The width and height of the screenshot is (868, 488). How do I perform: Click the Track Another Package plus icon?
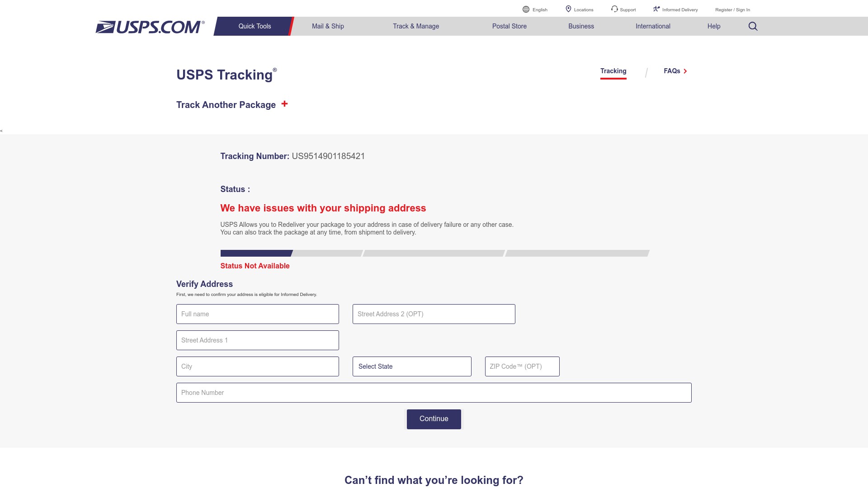click(285, 103)
